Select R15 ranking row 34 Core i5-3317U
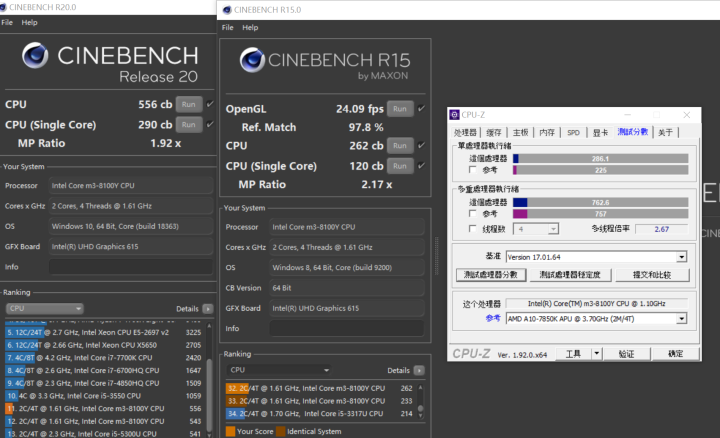720x438 pixels. pyautogui.click(x=320, y=414)
